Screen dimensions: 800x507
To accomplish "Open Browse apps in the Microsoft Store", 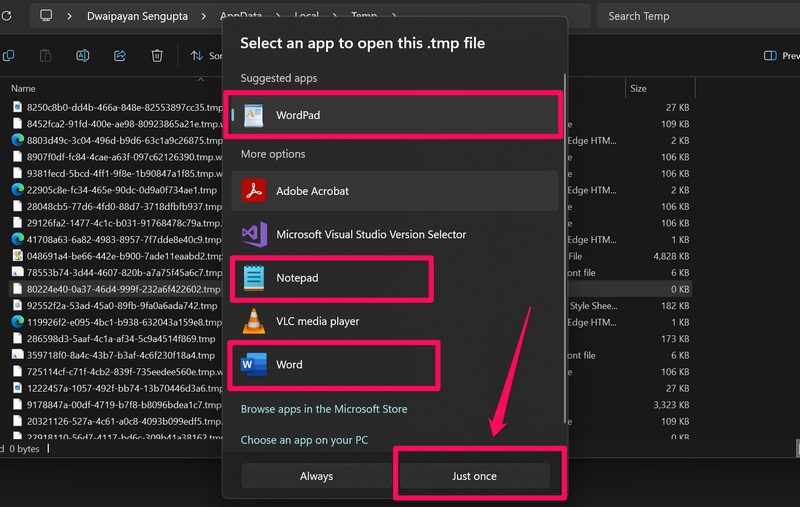I will tap(324, 409).
